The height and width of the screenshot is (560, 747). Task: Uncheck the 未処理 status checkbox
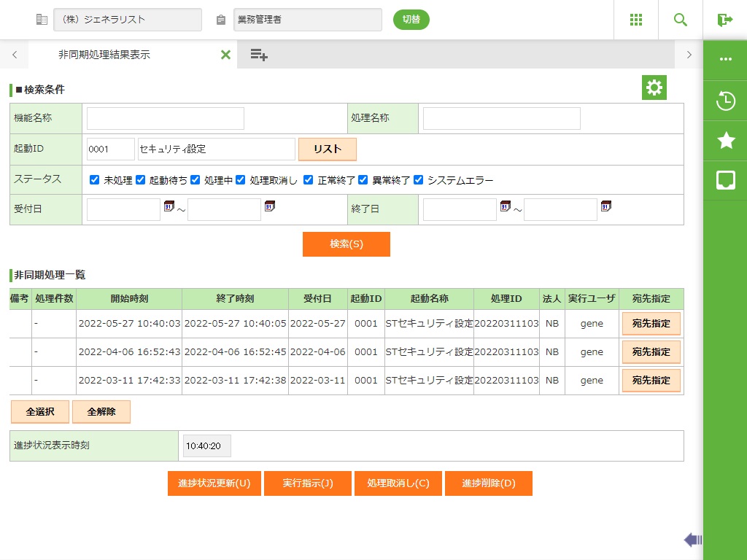click(x=94, y=180)
